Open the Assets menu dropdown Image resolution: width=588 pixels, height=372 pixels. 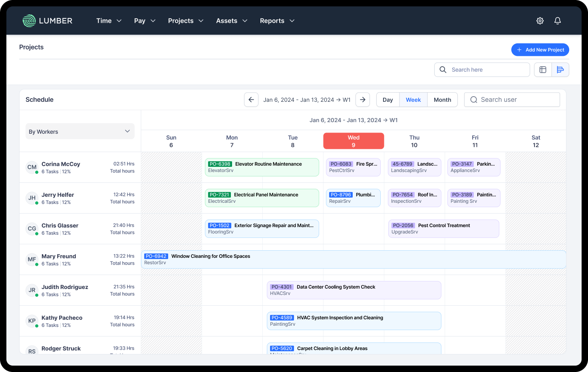pos(232,21)
